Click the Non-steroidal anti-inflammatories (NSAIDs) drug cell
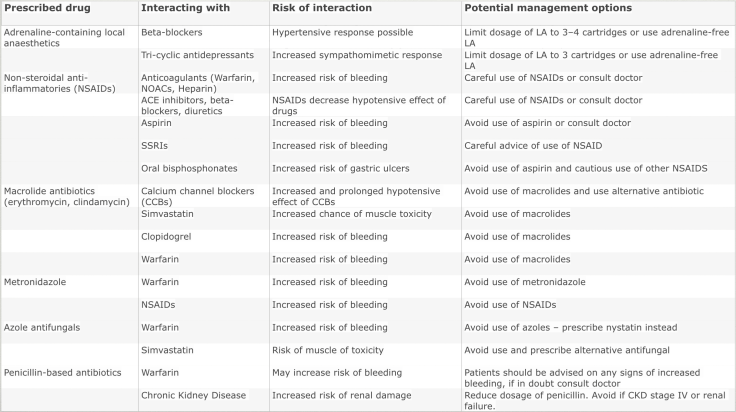The width and height of the screenshot is (736, 412). pyautogui.click(x=62, y=83)
